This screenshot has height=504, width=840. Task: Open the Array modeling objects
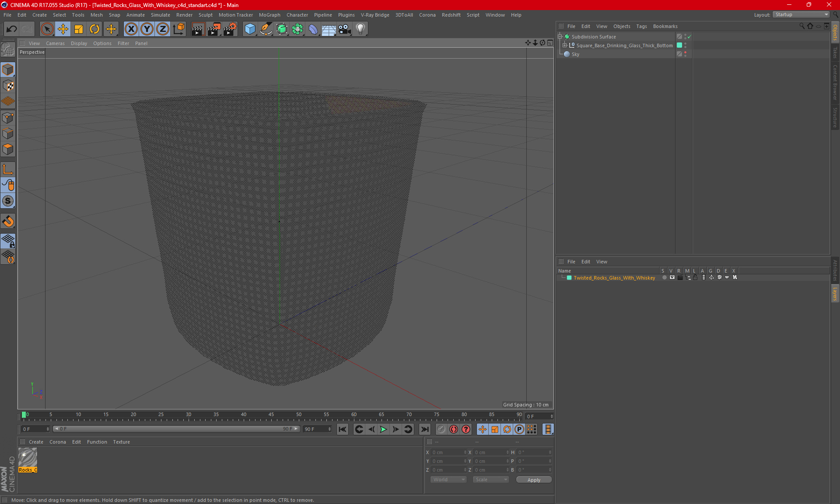coord(297,29)
